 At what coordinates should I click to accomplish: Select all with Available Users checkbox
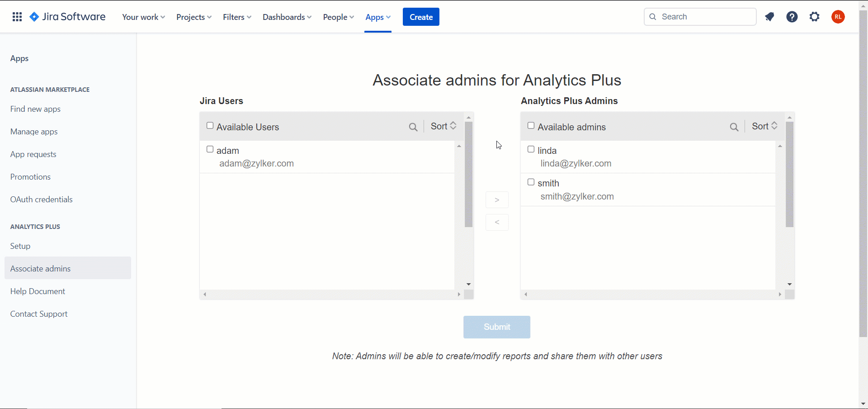[210, 126]
